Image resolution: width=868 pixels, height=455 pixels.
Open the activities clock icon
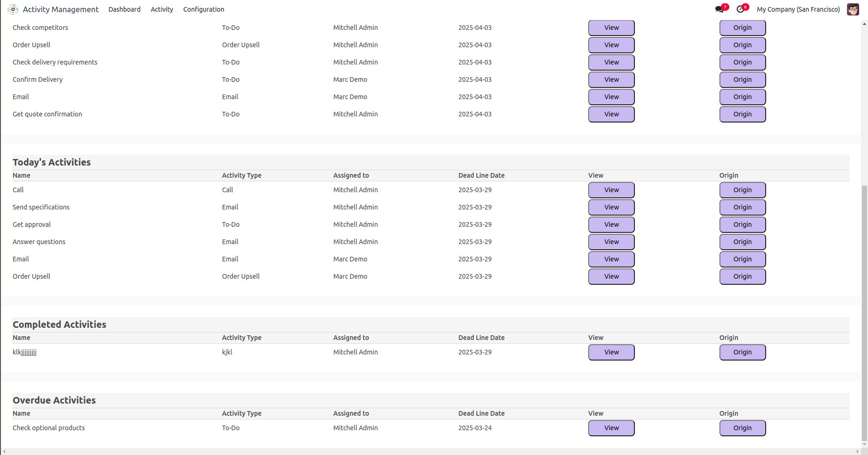[x=740, y=9]
